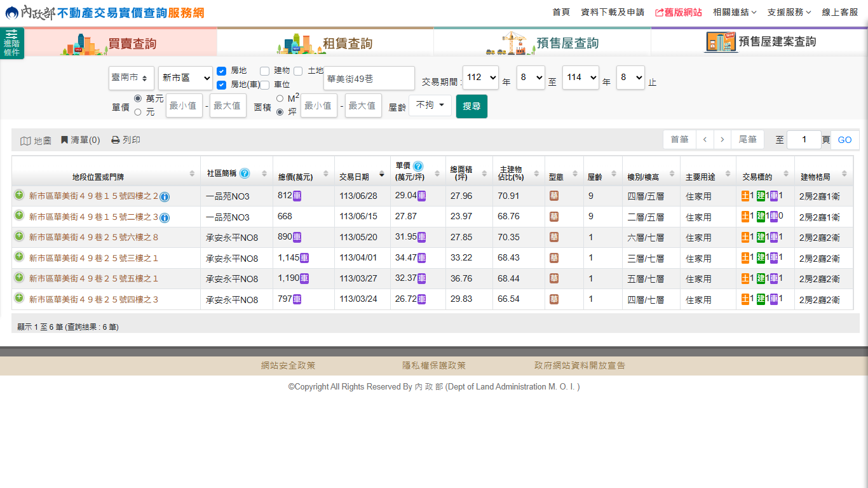Click the 華 building type icon in the 812萬 row
The image size is (868, 488).
(x=554, y=196)
